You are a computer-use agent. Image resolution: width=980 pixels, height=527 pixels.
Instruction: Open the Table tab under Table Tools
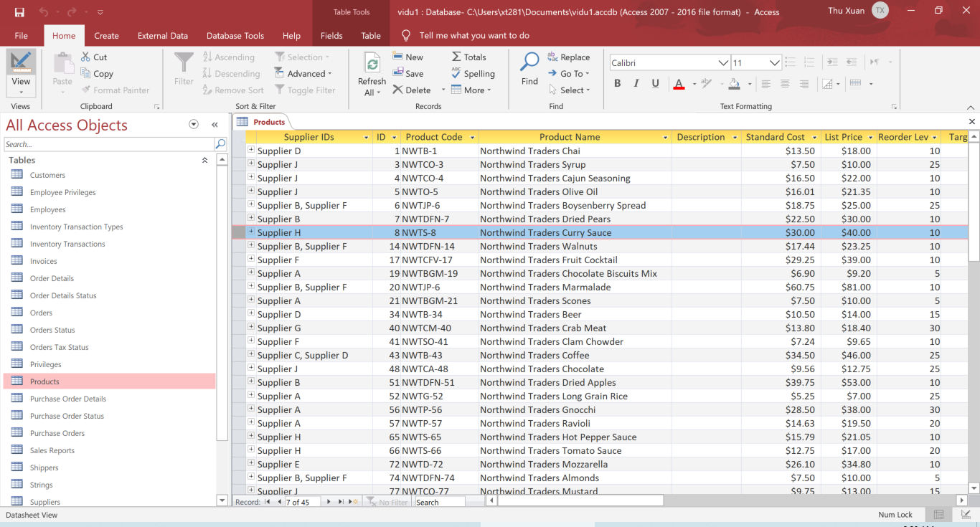click(371, 36)
